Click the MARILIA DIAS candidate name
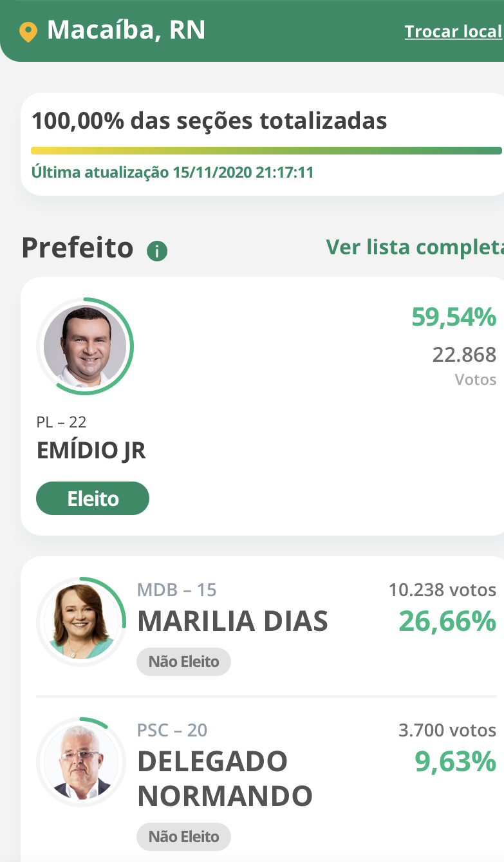 (x=232, y=621)
